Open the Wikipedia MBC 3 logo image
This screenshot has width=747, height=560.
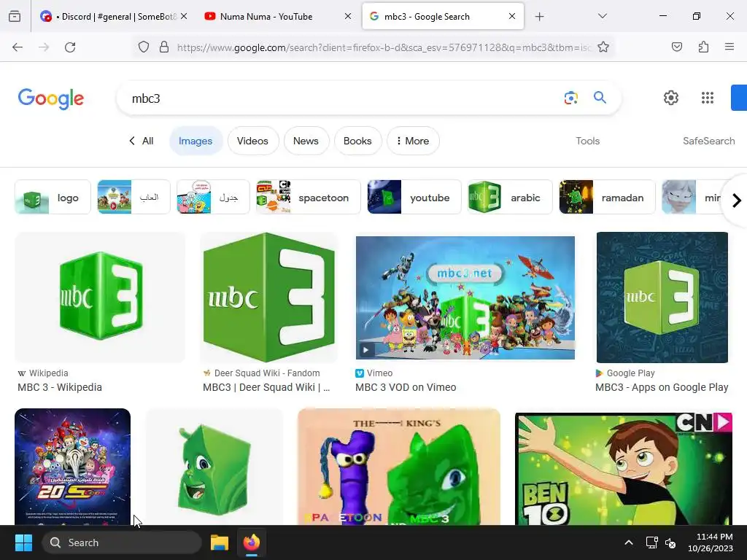pyautogui.click(x=100, y=297)
